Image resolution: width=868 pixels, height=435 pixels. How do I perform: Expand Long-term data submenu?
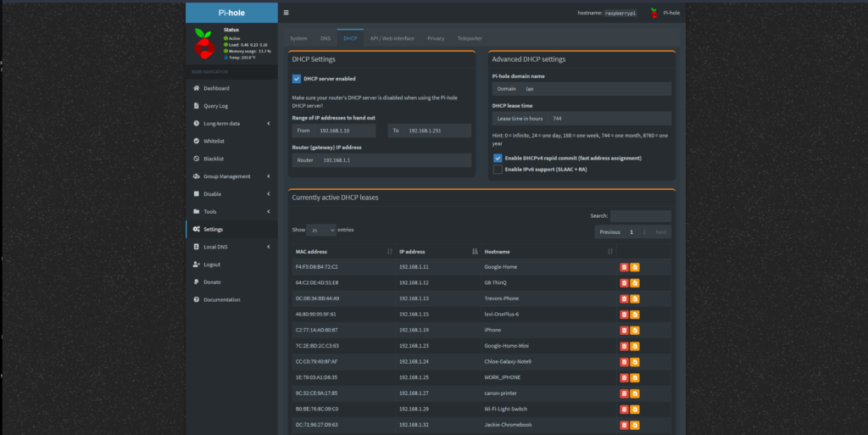[x=231, y=124]
